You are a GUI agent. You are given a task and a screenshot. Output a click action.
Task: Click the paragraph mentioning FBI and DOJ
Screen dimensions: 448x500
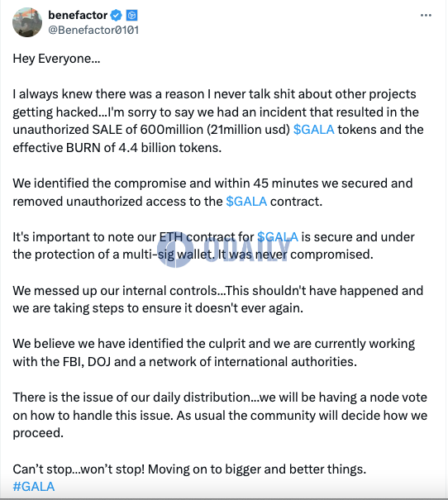[213, 352]
